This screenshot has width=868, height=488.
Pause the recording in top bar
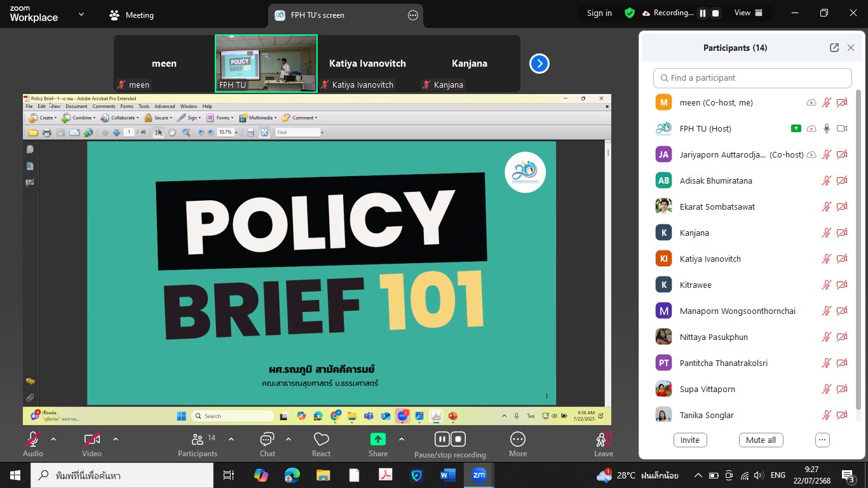click(703, 13)
